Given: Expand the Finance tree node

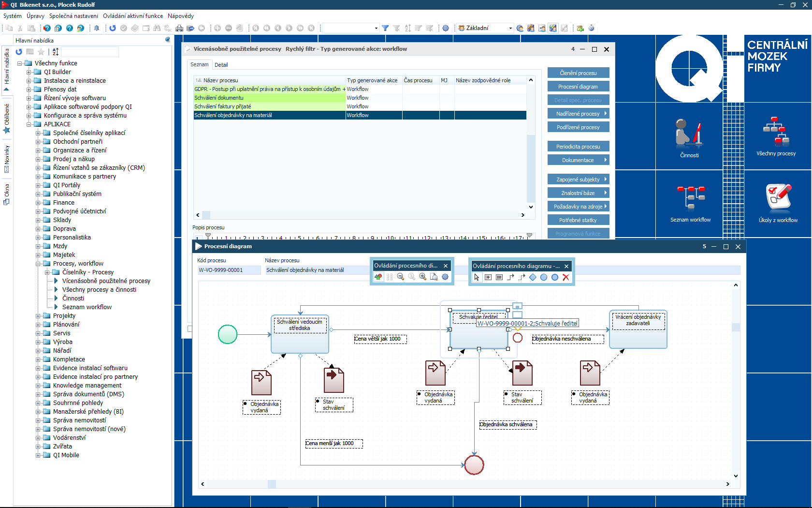Looking at the screenshot, I should 38,203.
